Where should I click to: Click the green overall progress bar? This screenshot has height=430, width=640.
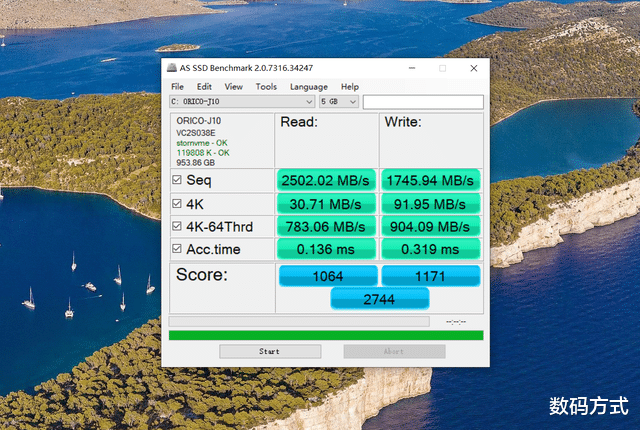(x=326, y=335)
